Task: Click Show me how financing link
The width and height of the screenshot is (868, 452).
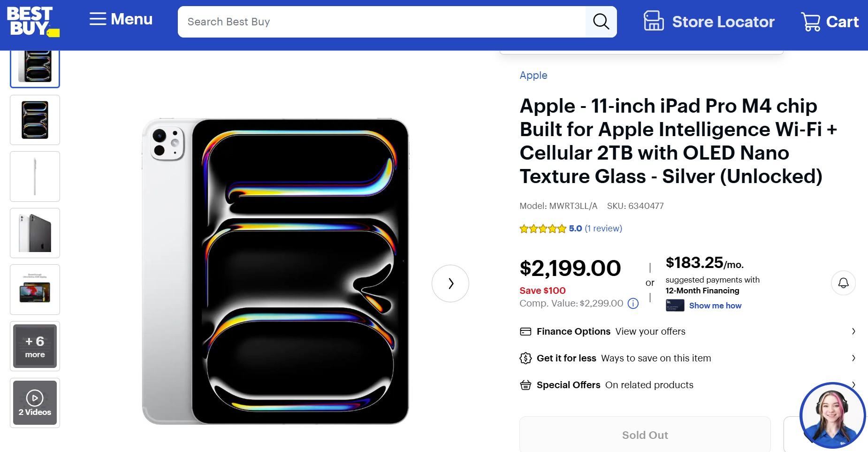Action: point(715,306)
